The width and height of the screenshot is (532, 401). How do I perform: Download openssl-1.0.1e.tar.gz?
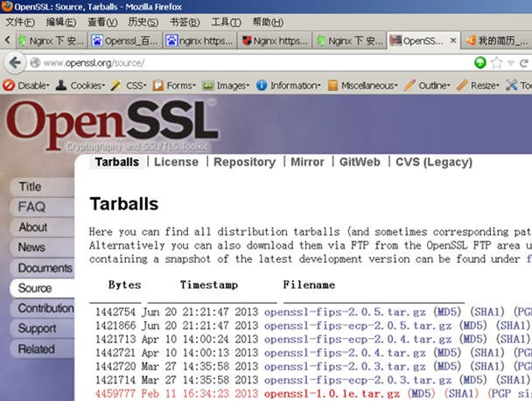(x=332, y=394)
